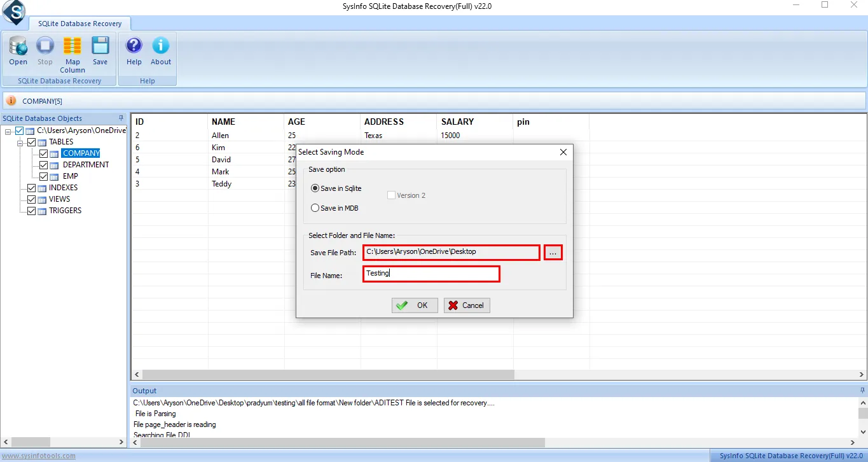
Task: Click the SALARY column header
Action: click(475, 122)
